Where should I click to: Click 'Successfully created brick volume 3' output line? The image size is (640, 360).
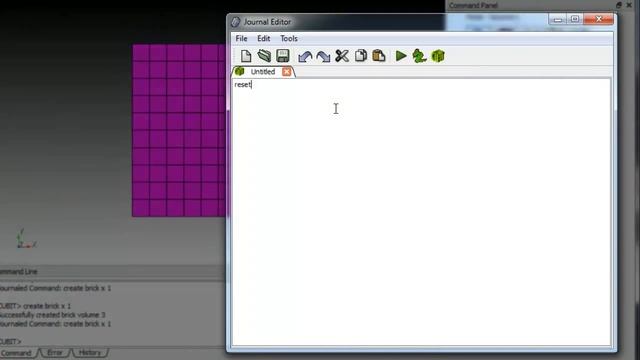[53, 315]
